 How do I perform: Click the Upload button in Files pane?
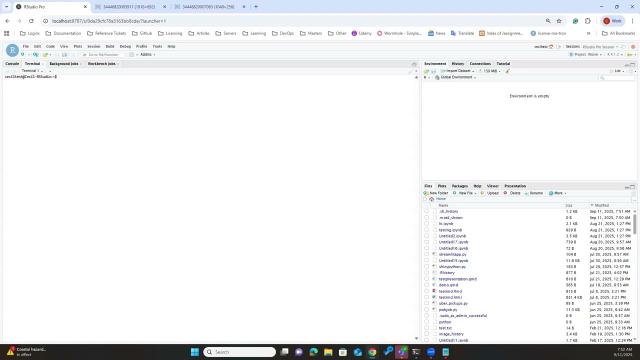(490, 193)
